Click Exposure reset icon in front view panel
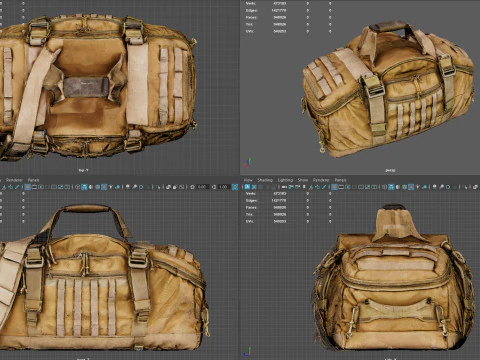 coord(192,187)
